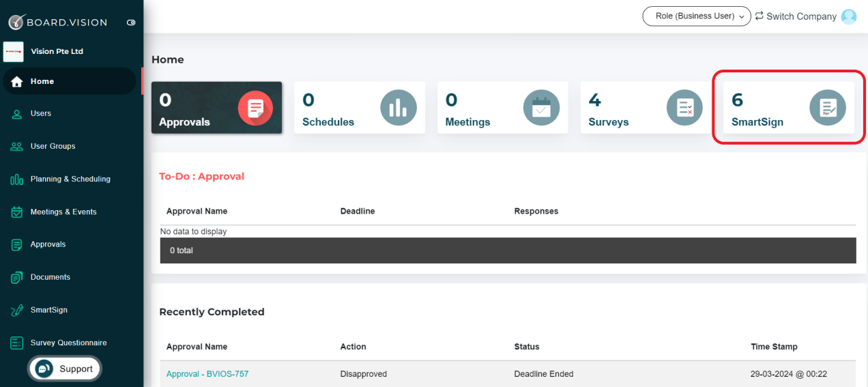Click the Approvals sidebar document icon
The height and width of the screenshot is (387, 868).
[17, 245]
